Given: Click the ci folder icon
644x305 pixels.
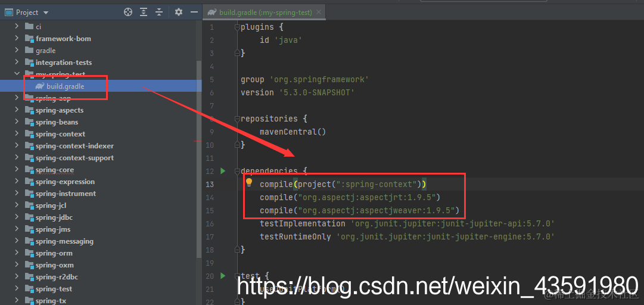Looking at the screenshot, I should point(29,26).
